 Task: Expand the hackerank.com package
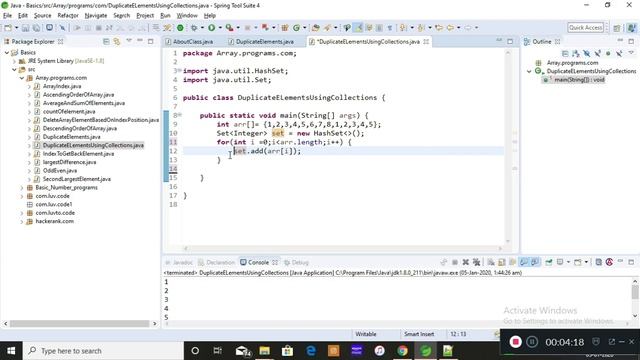click(22, 221)
